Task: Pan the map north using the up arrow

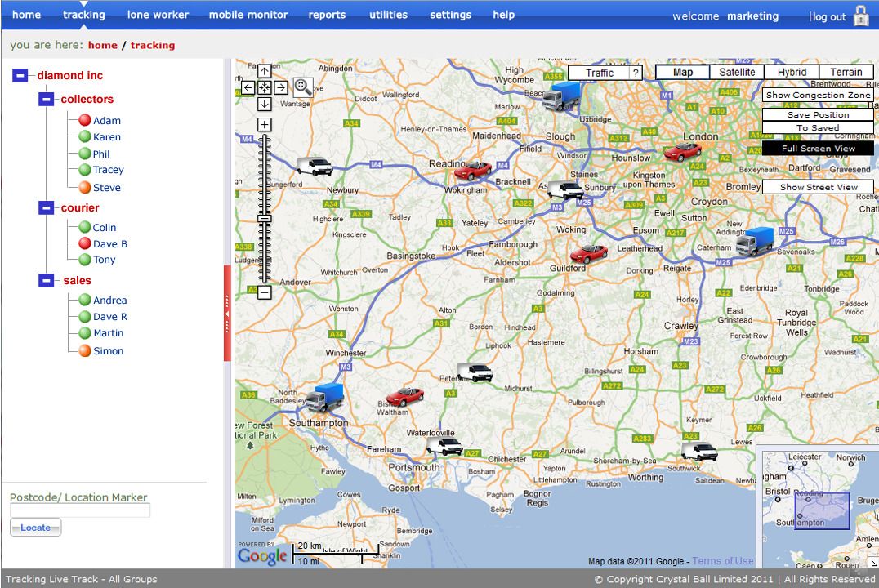Action: [x=265, y=71]
